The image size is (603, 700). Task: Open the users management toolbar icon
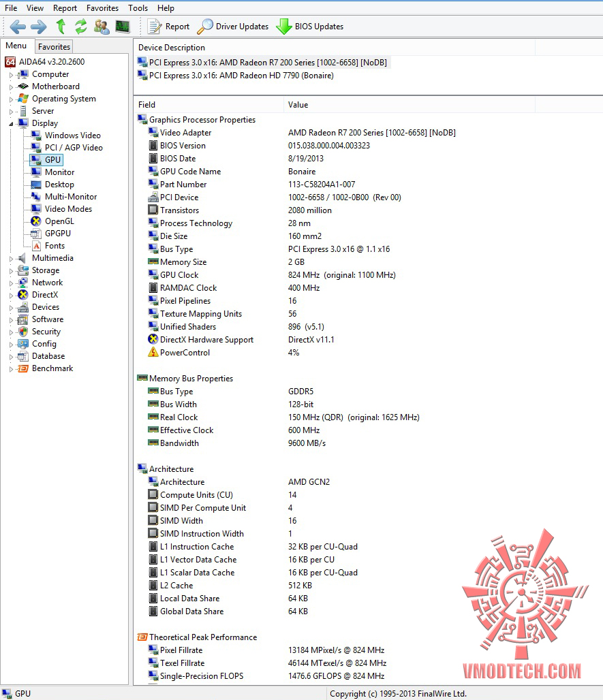[102, 27]
